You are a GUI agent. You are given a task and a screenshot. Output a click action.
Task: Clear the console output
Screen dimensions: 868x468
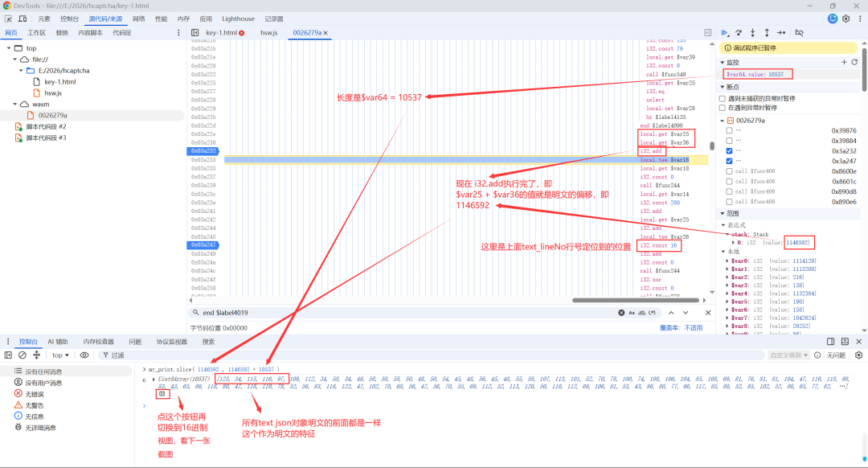pyautogui.click(x=23, y=355)
